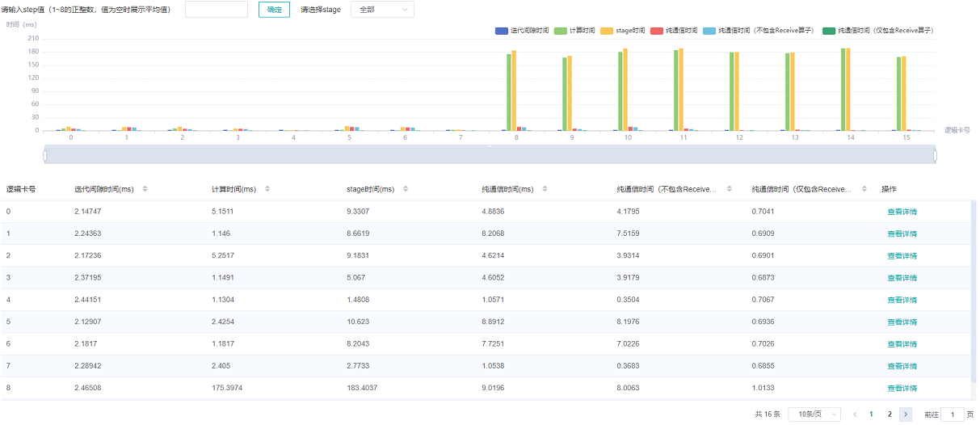Toggle 迭代间隙时间 series in chart legend
Viewport: 980px width, 425px height.
click(522, 31)
